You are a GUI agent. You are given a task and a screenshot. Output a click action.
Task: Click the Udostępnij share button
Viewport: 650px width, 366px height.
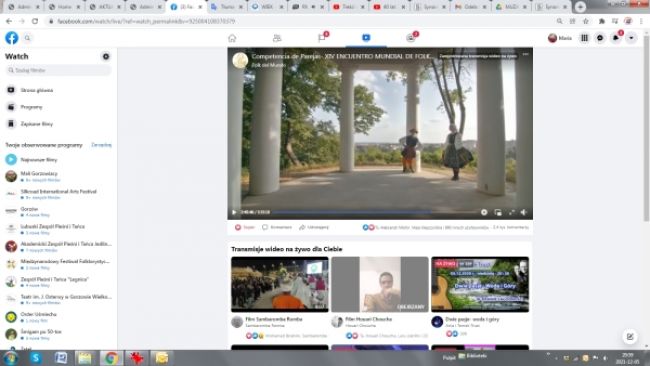click(x=314, y=227)
